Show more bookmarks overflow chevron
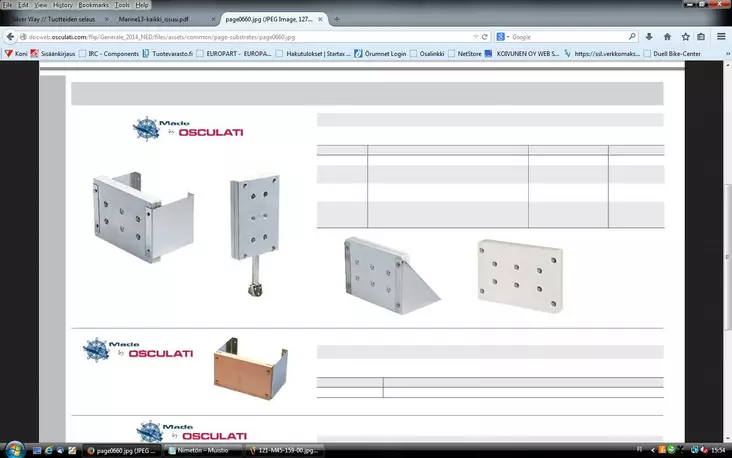 727,54
